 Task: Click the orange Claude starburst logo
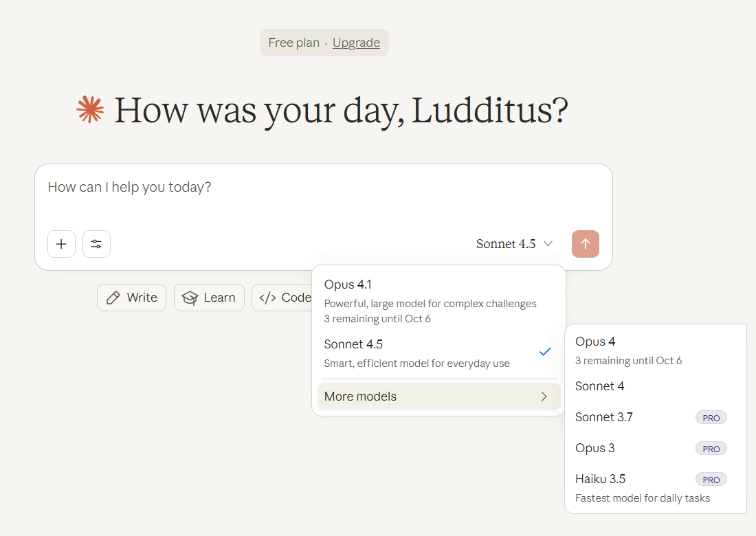[x=90, y=110]
